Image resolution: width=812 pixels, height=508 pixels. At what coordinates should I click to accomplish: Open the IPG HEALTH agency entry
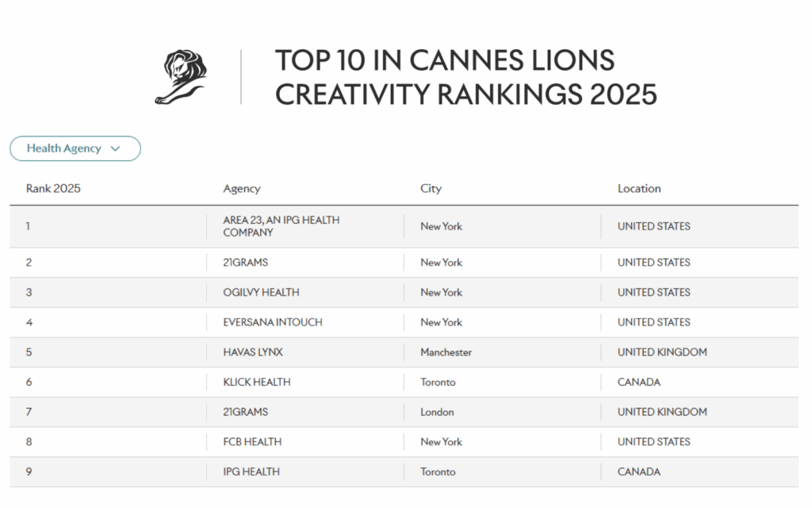[x=251, y=471]
